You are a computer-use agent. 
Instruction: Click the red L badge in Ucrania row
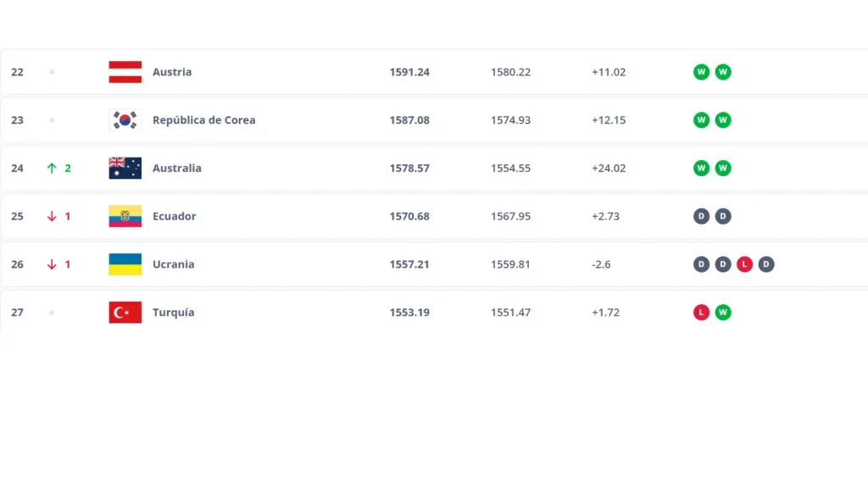pyautogui.click(x=744, y=264)
